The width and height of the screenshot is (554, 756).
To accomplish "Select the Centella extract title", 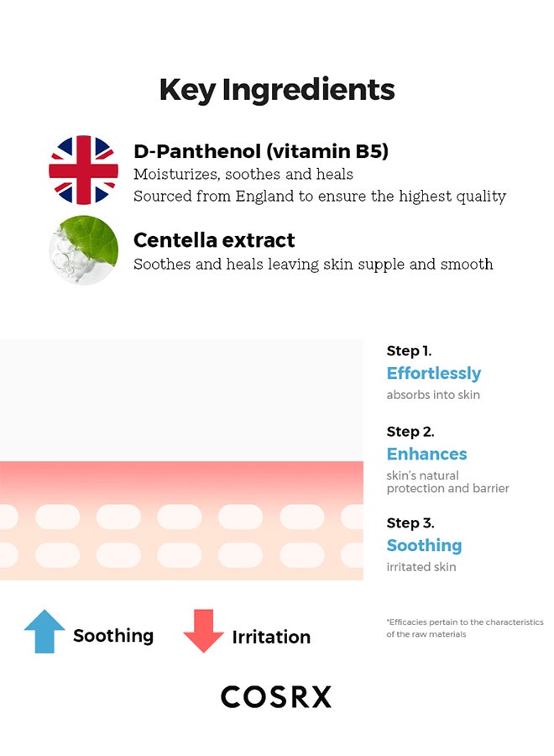I will [x=214, y=239].
